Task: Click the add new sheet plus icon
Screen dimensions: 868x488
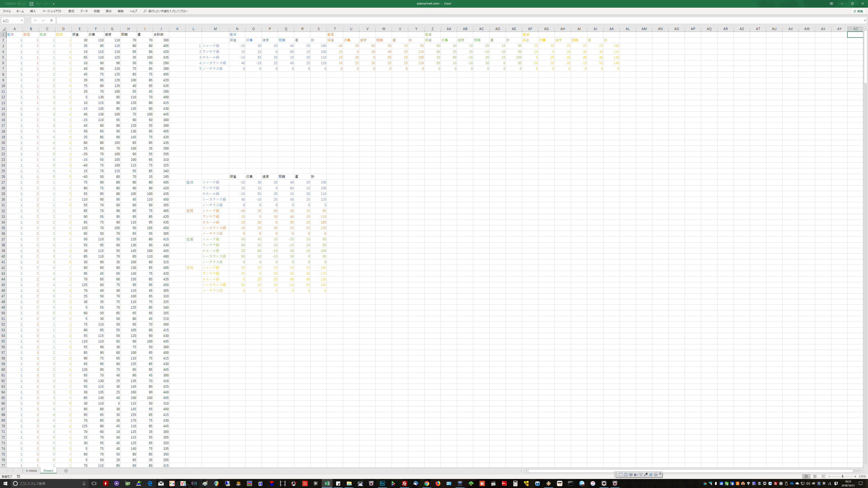Action: click(x=66, y=470)
